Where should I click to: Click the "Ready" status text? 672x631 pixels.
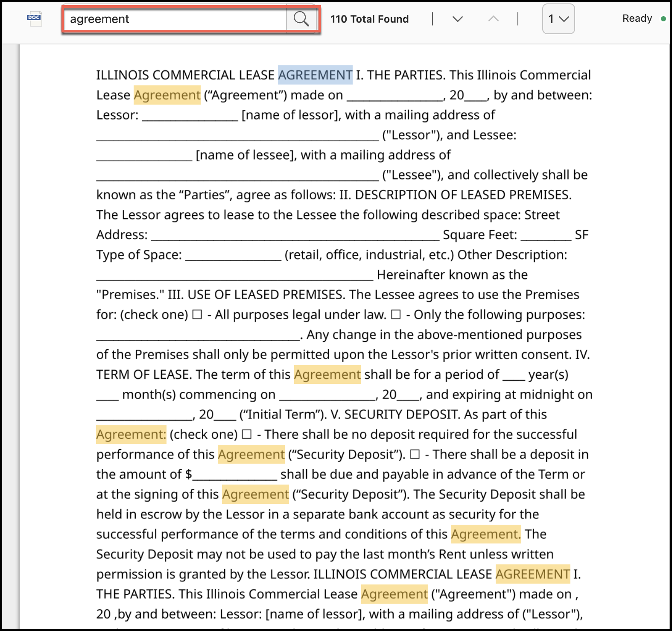(637, 18)
